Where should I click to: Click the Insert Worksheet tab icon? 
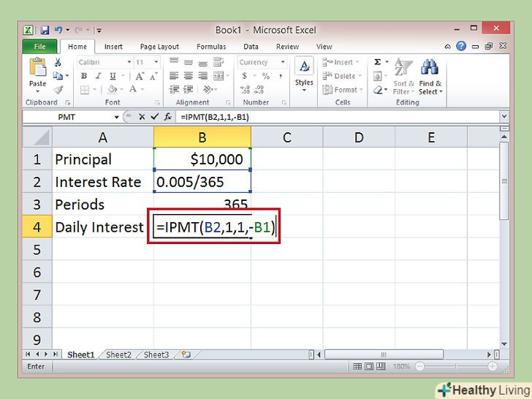186,355
